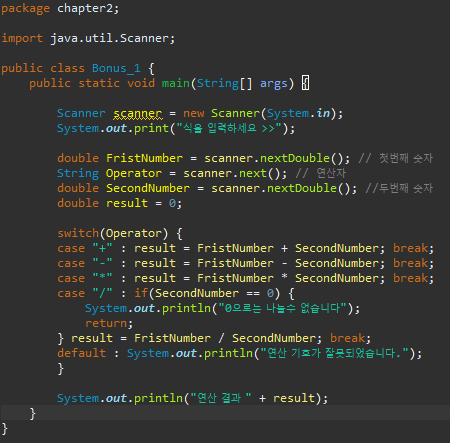450x443 pixels.
Task: Click the string "연산 기호가 잘못되었습니다."
Action: [334, 353]
